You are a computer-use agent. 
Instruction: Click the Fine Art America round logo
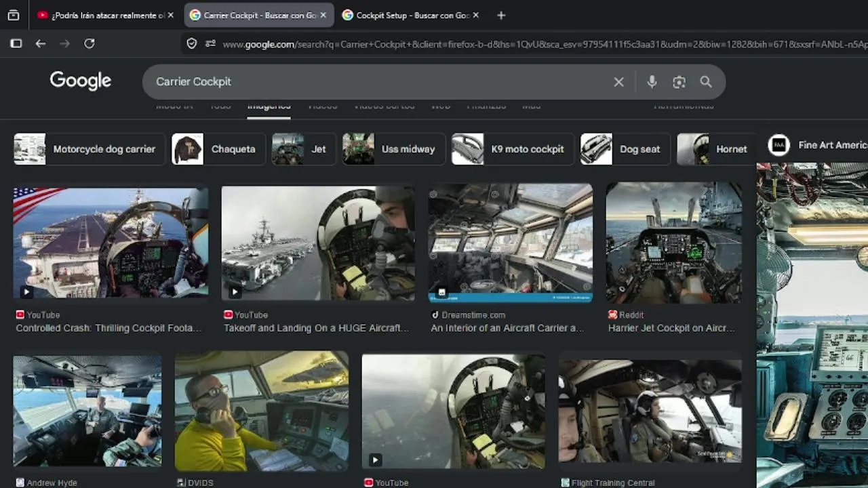[x=778, y=145]
